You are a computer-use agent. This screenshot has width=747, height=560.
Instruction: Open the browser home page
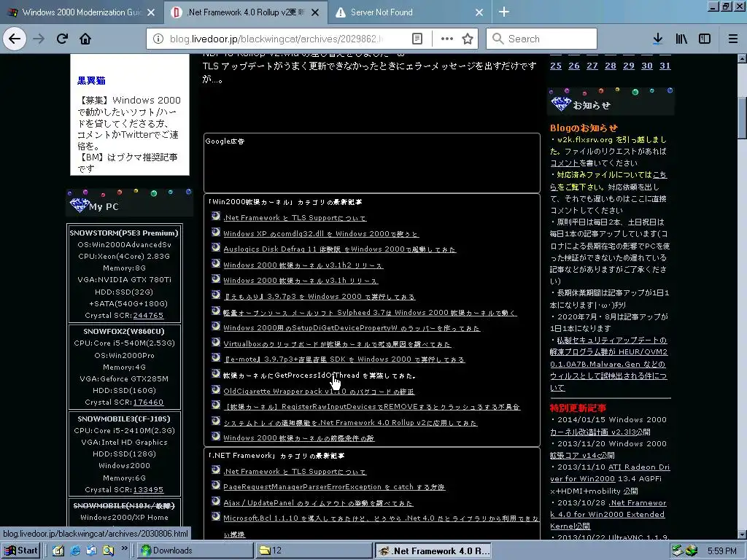85,39
